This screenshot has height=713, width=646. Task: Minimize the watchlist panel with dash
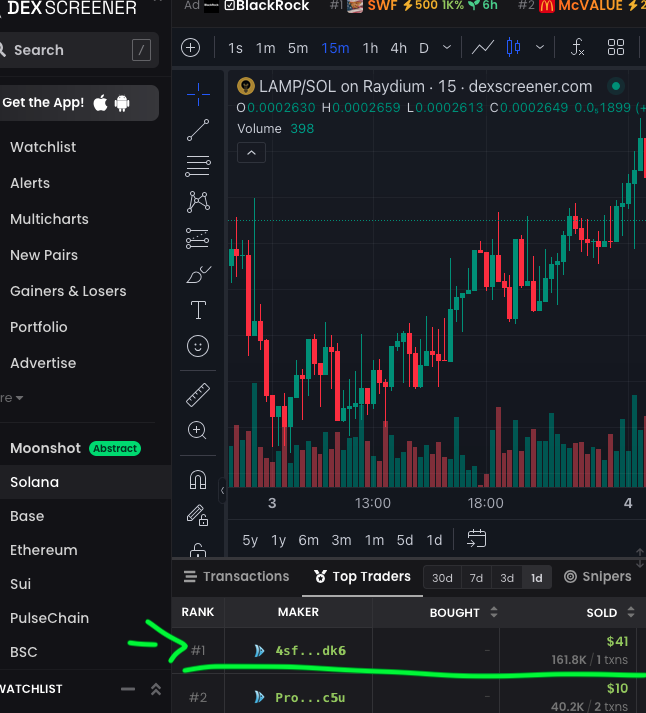tap(128, 689)
